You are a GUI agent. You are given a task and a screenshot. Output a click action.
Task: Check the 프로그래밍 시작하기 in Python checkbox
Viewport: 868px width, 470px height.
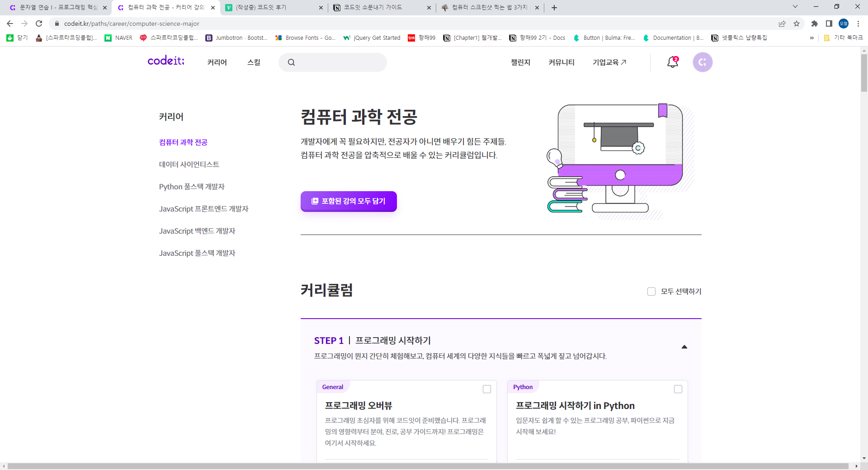pos(678,389)
